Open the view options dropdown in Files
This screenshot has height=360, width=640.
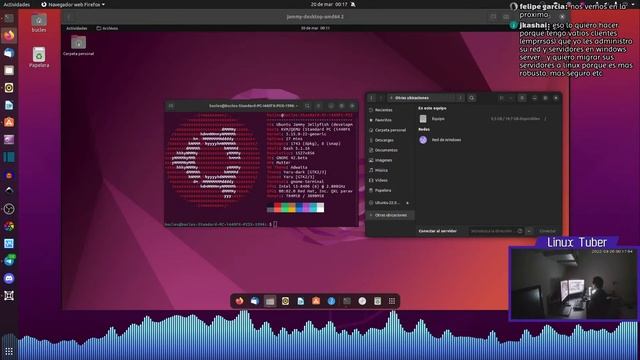coord(510,98)
